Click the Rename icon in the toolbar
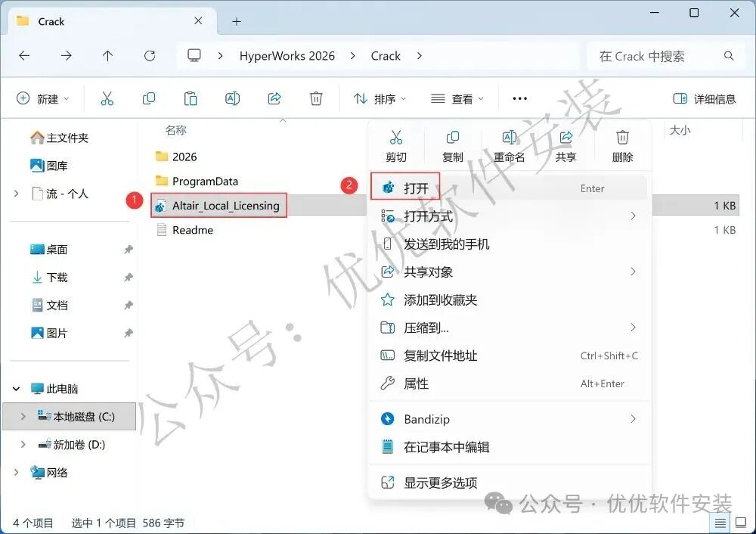 [x=232, y=99]
